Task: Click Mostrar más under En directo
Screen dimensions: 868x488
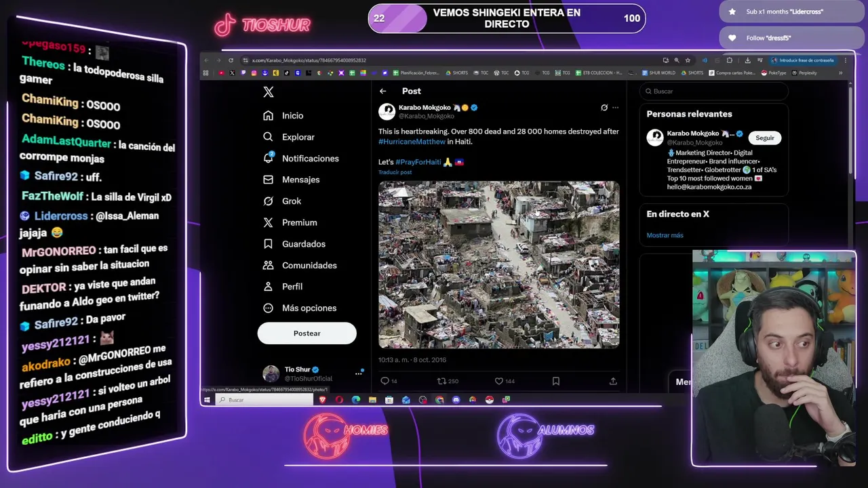Action: coord(665,235)
